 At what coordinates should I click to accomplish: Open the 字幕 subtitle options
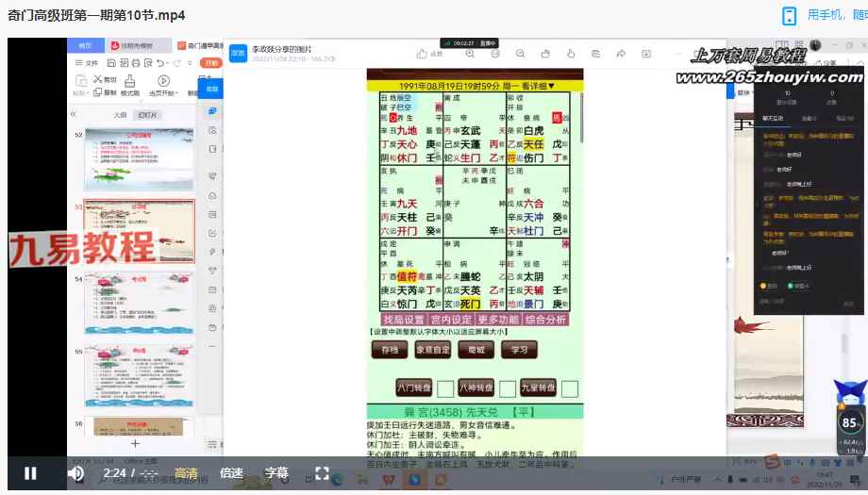[x=275, y=473]
